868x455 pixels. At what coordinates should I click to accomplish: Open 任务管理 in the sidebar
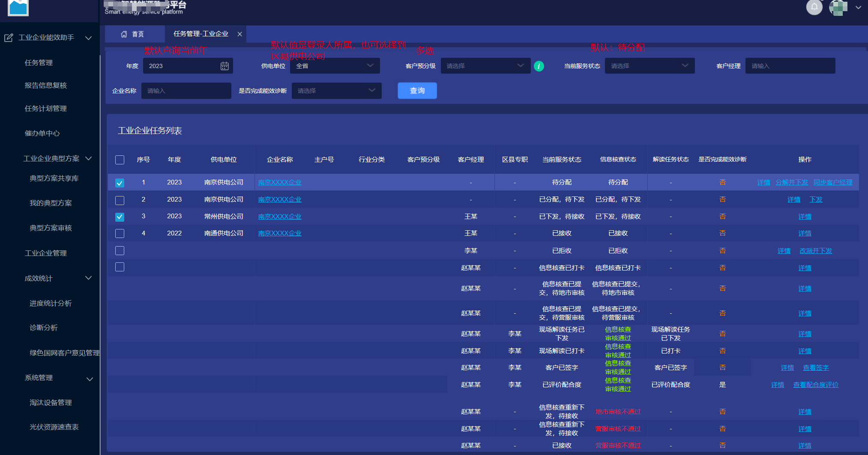39,63
